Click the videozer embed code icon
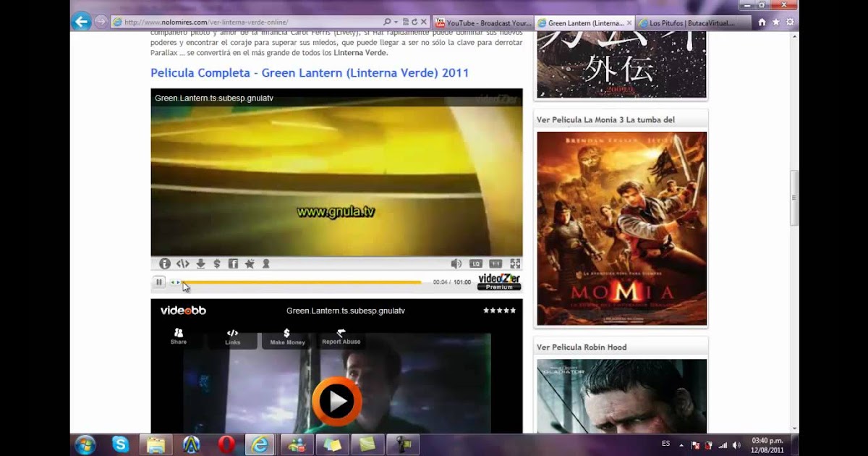868x456 pixels. [183, 264]
